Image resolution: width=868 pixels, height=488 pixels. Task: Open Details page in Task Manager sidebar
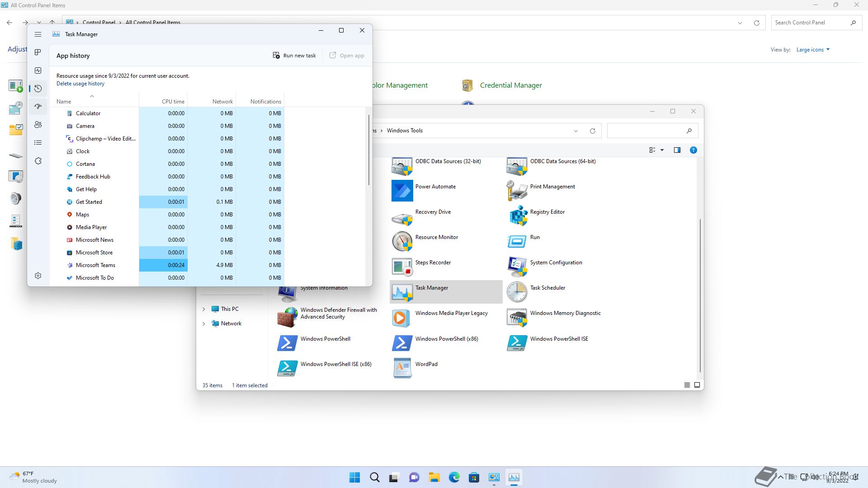pos(38,143)
